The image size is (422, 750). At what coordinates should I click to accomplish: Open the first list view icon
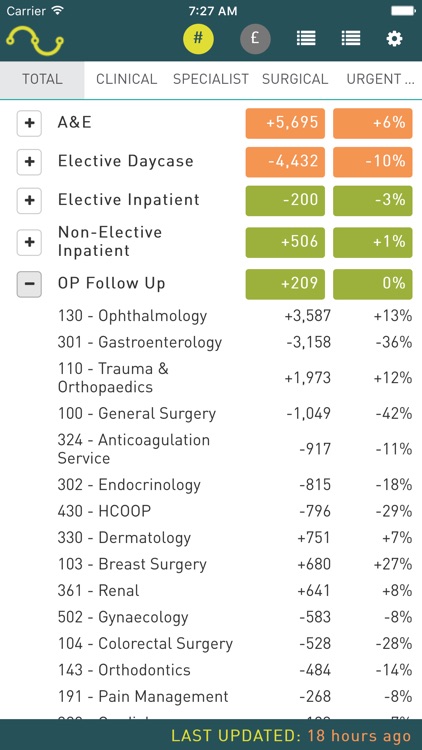[306, 38]
